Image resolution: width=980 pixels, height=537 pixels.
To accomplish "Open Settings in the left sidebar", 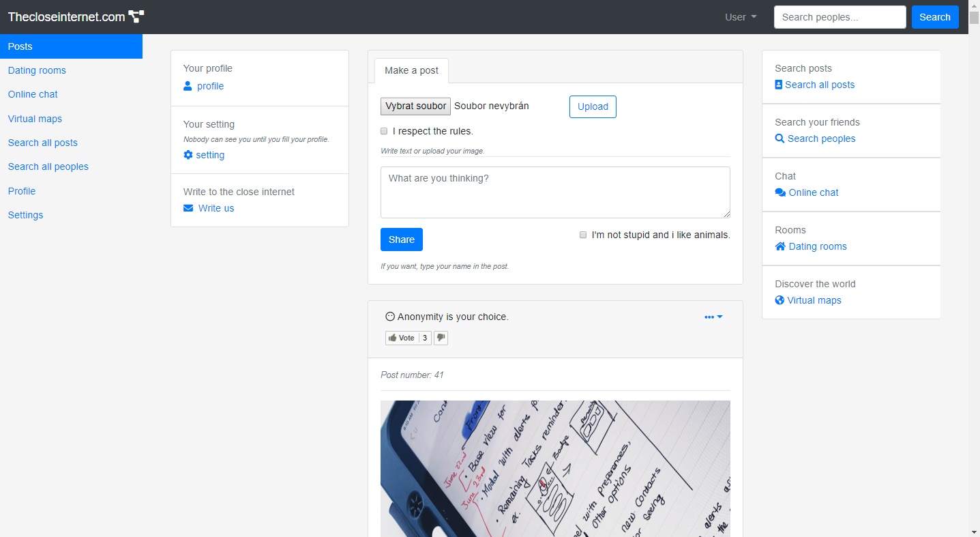I will click(x=25, y=215).
